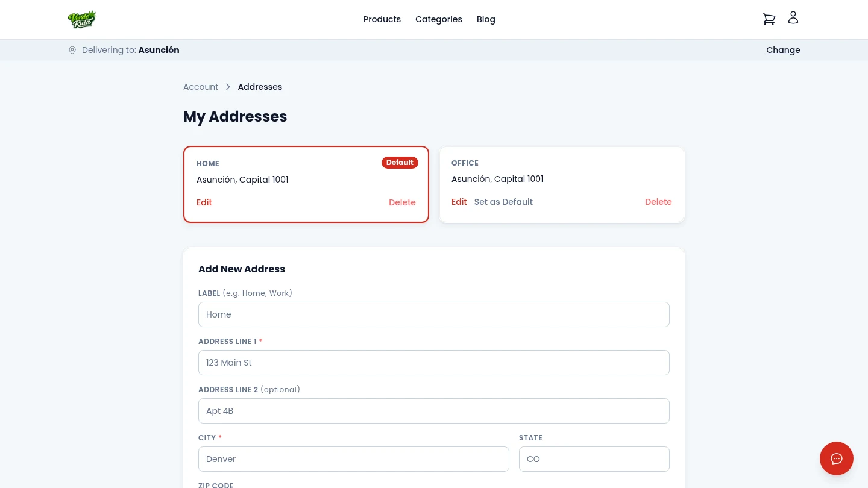Focus the Label input field
This screenshot has height=488, width=868.
coord(433,314)
